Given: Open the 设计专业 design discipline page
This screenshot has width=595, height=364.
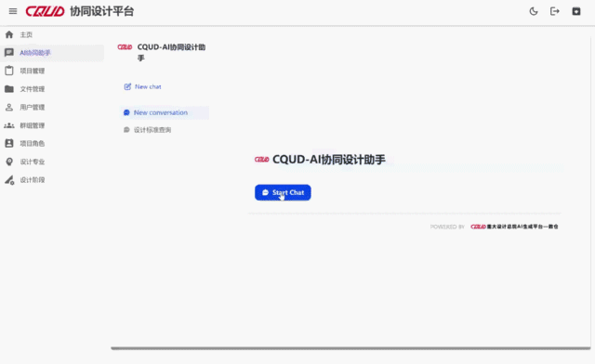Looking at the screenshot, I should pyautogui.click(x=52, y=162).
